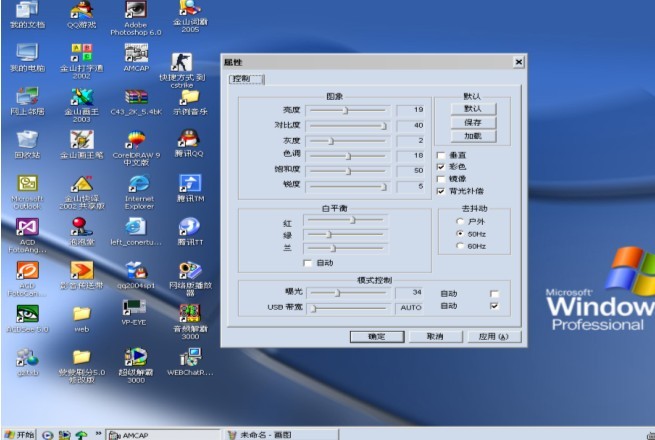This screenshot has height=440, width=655.
Task: Open the Internet Explorer desktop icon
Action: tap(139, 184)
